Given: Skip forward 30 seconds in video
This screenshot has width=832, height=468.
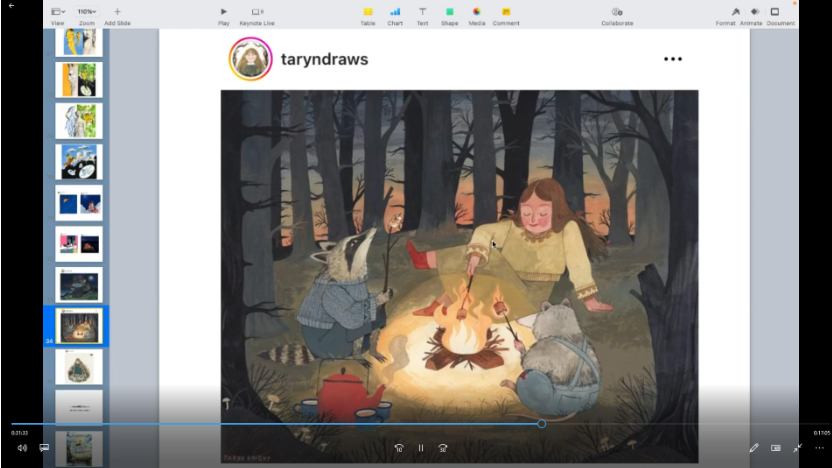Looking at the screenshot, I should [443, 448].
